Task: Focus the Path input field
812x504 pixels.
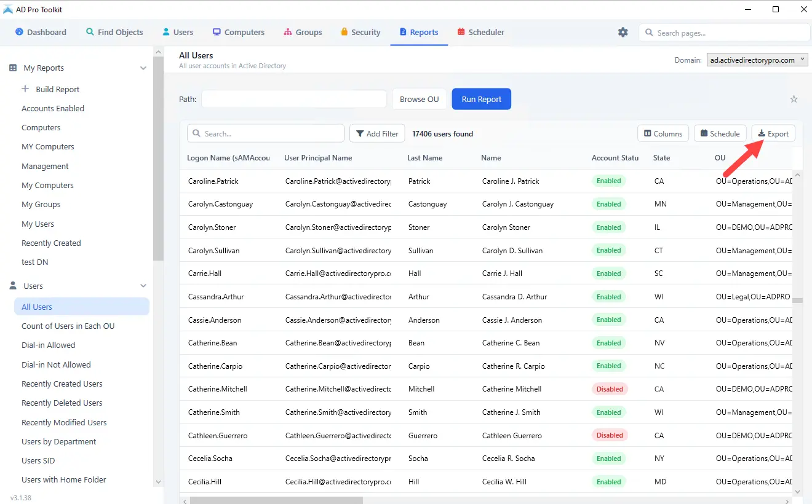Action: point(294,99)
